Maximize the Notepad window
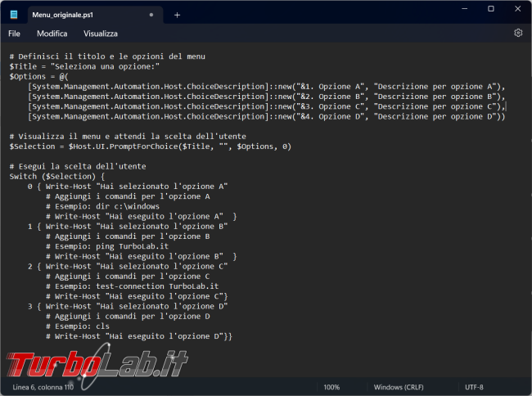Screen dimensions: 532x396 tap(491, 9)
